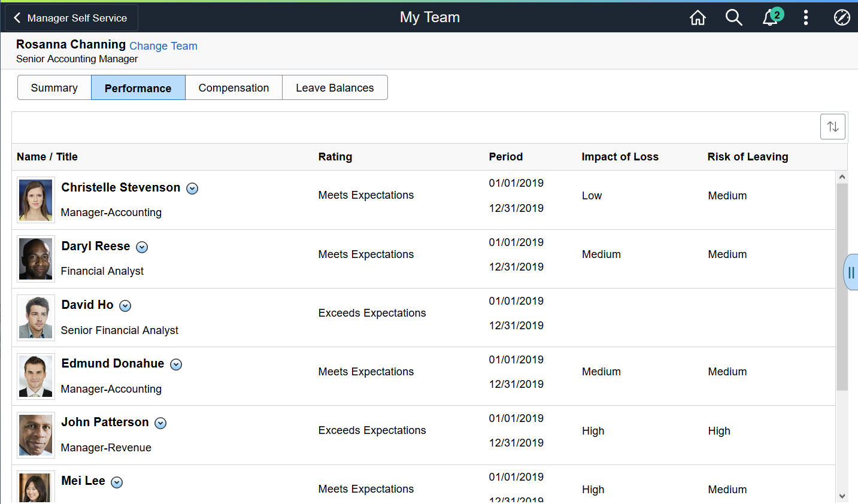Open the Notifications bell icon
This screenshot has height=504, width=858.
[771, 17]
